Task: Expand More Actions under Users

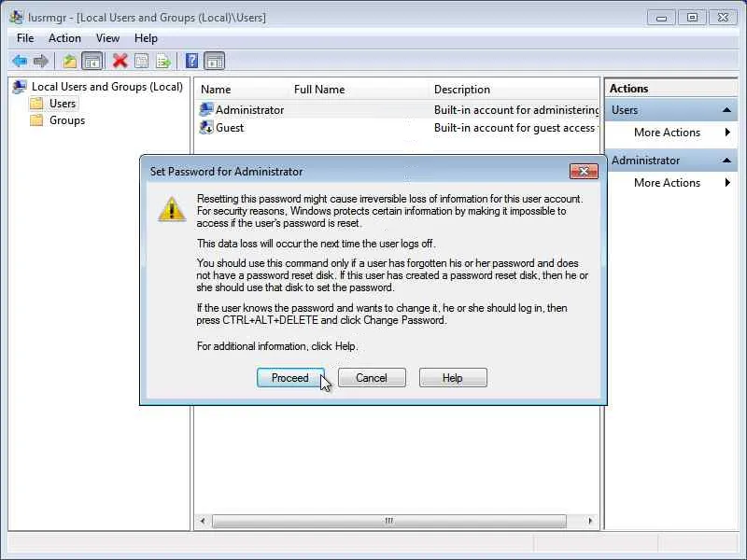Action: 671,133
